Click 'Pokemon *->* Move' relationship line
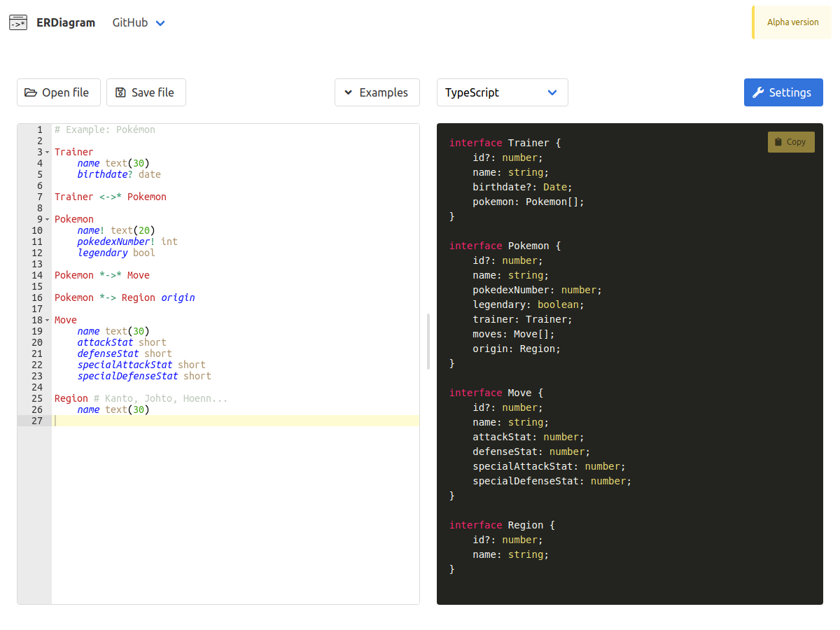Viewport: 840px width, 630px height. (x=102, y=275)
